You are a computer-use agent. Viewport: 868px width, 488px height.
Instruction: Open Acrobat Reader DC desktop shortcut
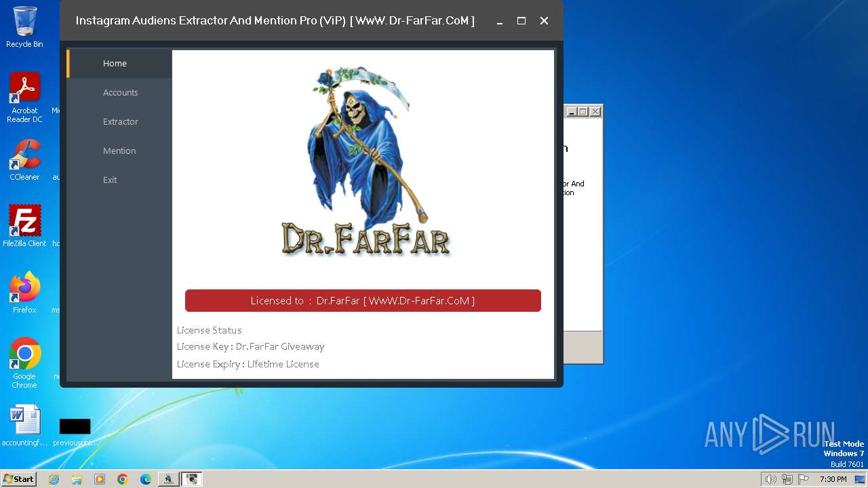(24, 98)
